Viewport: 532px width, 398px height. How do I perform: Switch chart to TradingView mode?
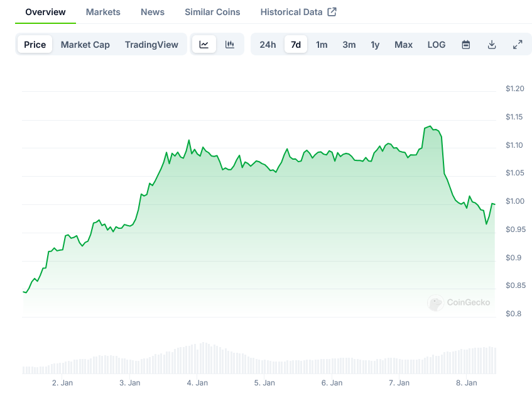point(151,45)
